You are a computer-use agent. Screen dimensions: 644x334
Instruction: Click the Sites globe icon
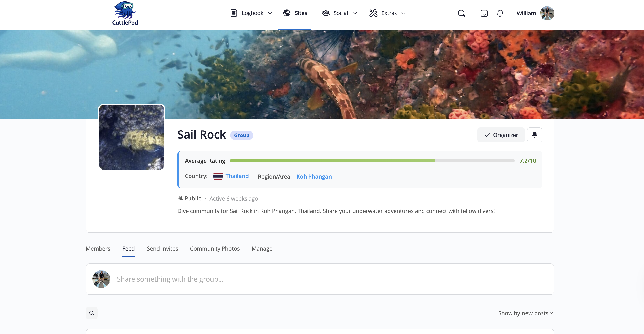[287, 13]
